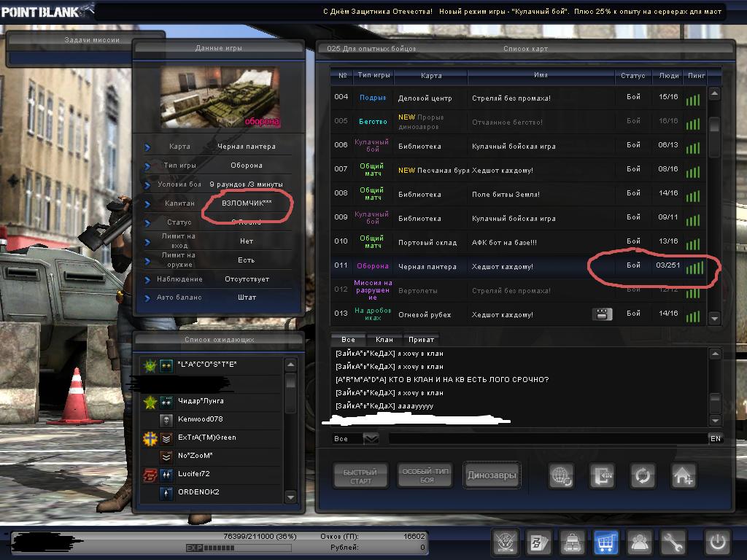Focus the chat message input field
747x560 pixels.
548,438
